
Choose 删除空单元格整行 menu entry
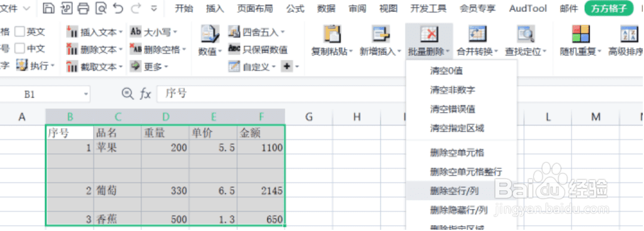[x=461, y=171]
